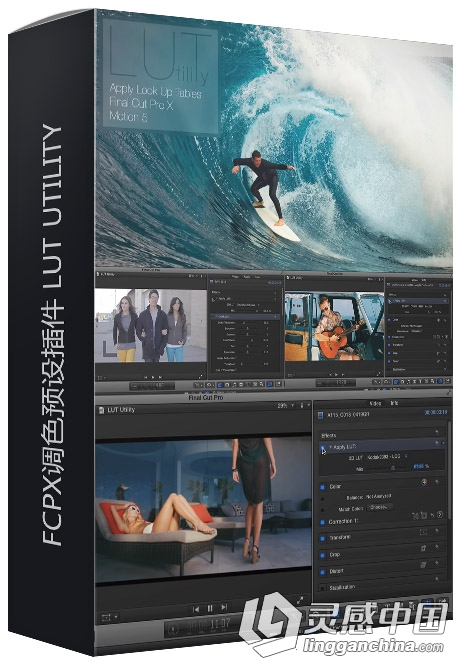Adjust the Mix slider handle
Screen dimensions: 460x667
(x=393, y=467)
